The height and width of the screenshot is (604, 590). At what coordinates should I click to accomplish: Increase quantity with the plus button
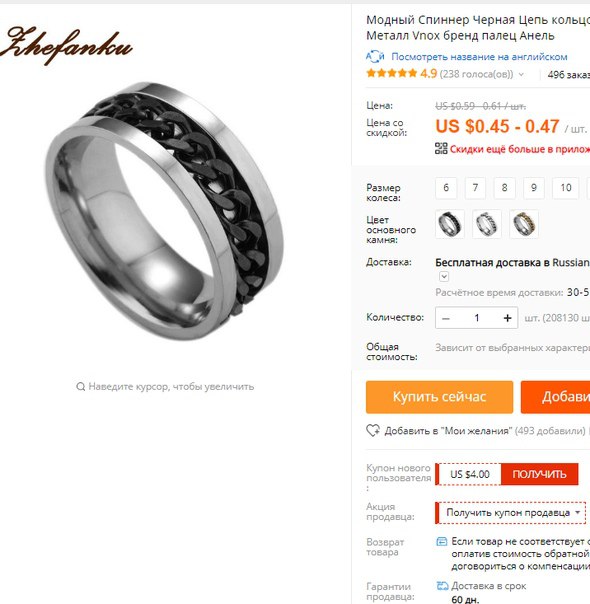point(507,318)
